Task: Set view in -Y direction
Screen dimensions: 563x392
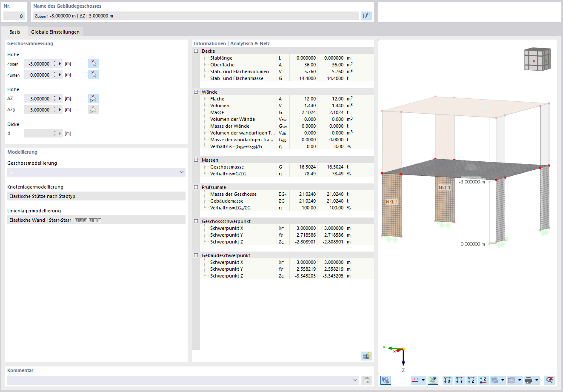Action: (x=460, y=380)
